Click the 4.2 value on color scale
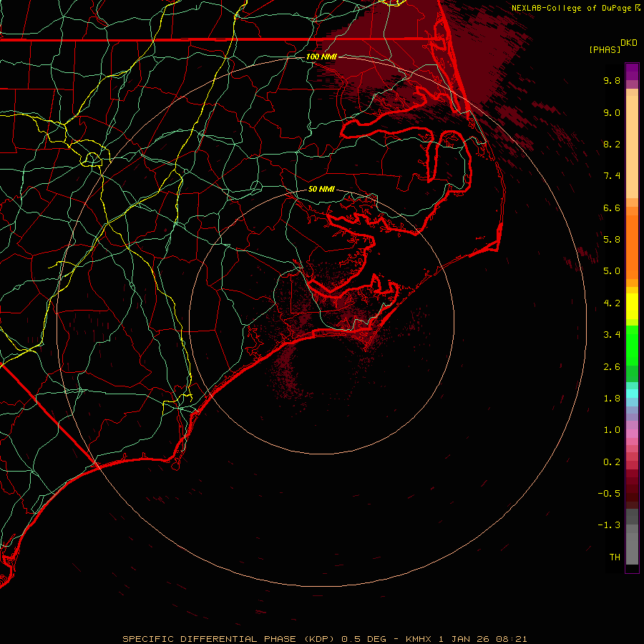The image size is (644, 644). point(612,303)
